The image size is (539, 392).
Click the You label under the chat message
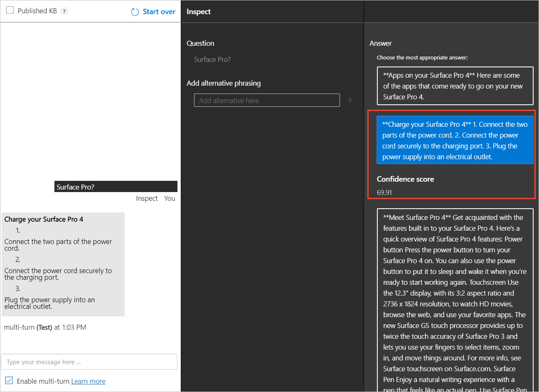tap(170, 198)
